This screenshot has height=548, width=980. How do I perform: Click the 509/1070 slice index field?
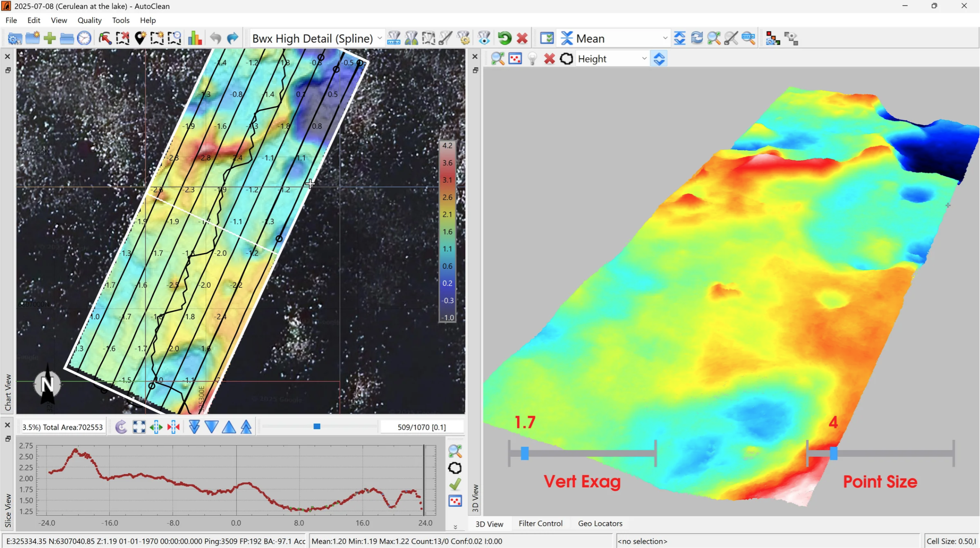(x=421, y=427)
